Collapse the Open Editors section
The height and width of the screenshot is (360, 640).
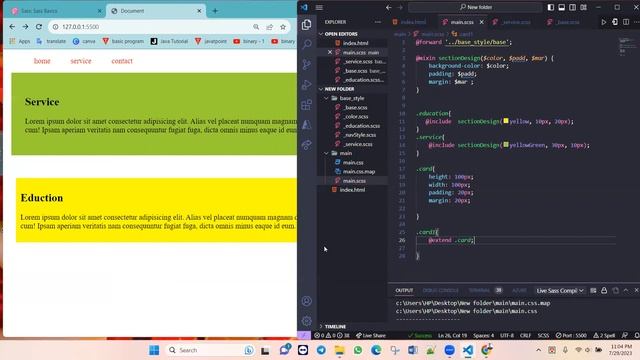pyautogui.click(x=353, y=34)
